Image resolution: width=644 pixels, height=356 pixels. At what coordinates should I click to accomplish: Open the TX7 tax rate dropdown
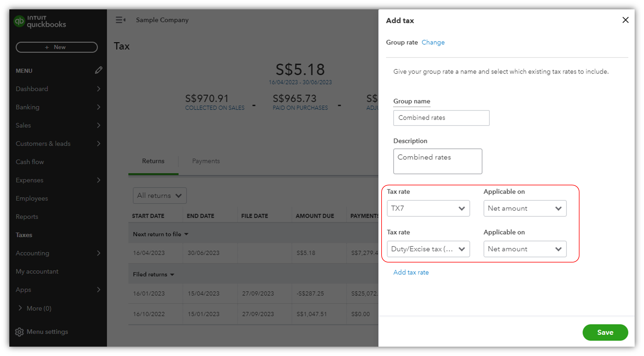tap(428, 208)
